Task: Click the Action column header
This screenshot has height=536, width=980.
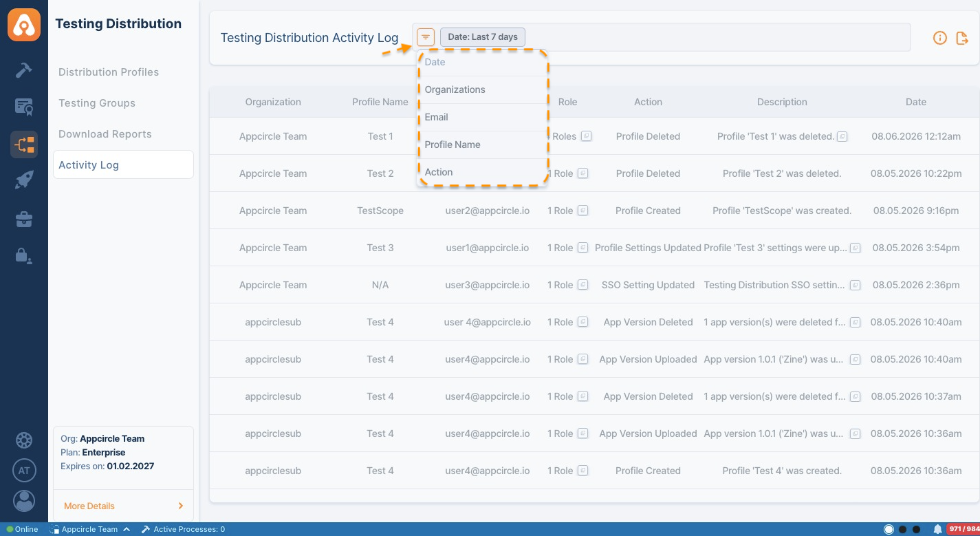Action: click(x=648, y=102)
